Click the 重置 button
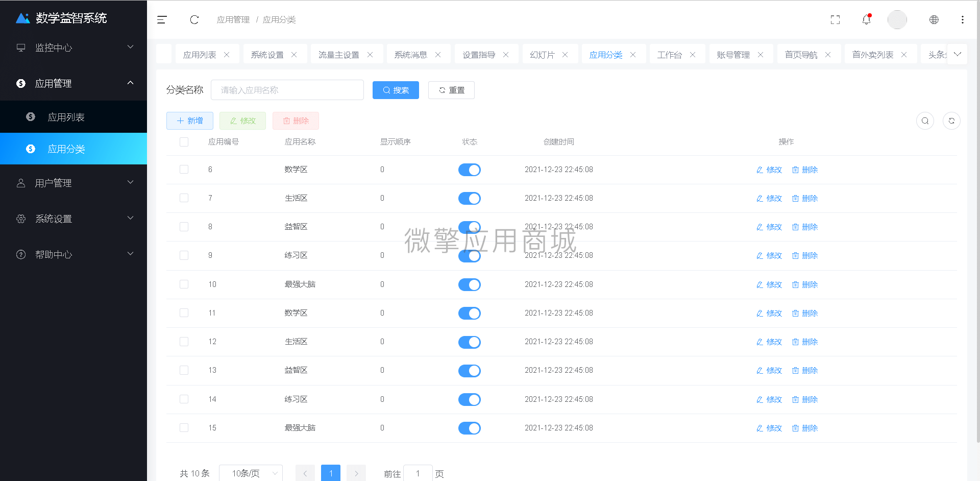Image resolution: width=980 pixels, height=481 pixels. click(451, 90)
